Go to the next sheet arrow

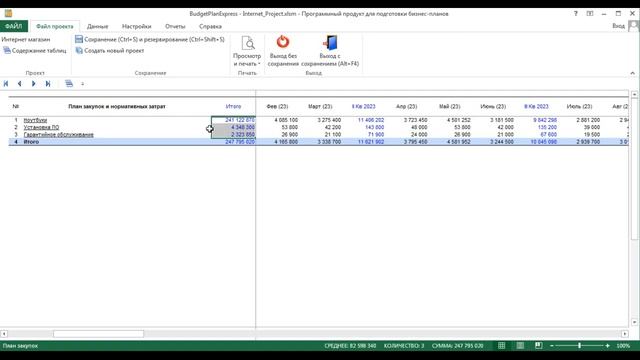(x=33, y=84)
